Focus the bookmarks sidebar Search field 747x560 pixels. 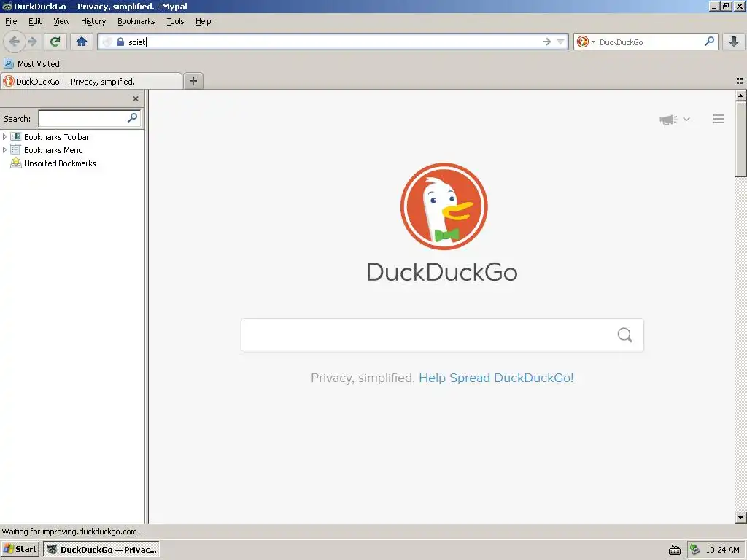coord(90,118)
